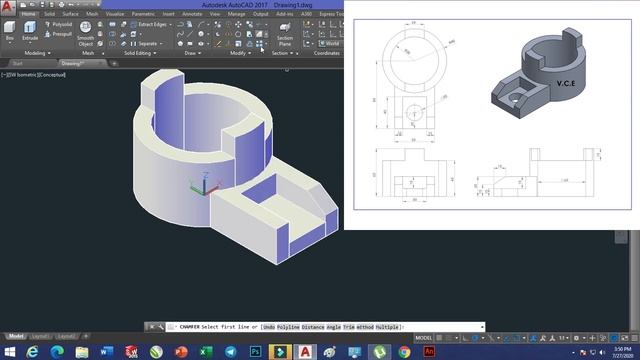Click the Windows Start button
Image resolution: width=640 pixels, height=360 pixels.
[9, 351]
